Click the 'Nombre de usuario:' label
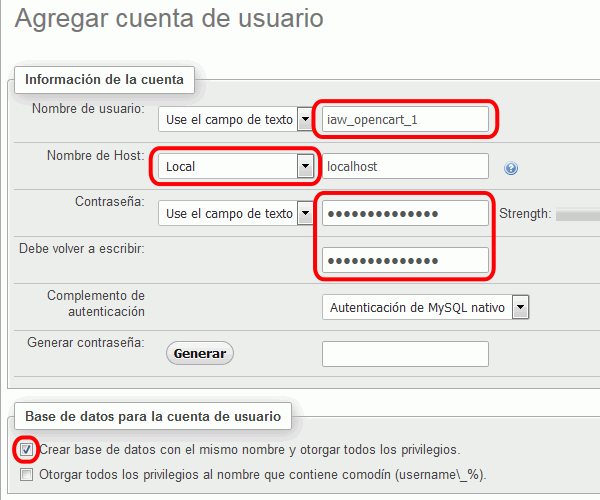600x500 pixels. coord(88,109)
